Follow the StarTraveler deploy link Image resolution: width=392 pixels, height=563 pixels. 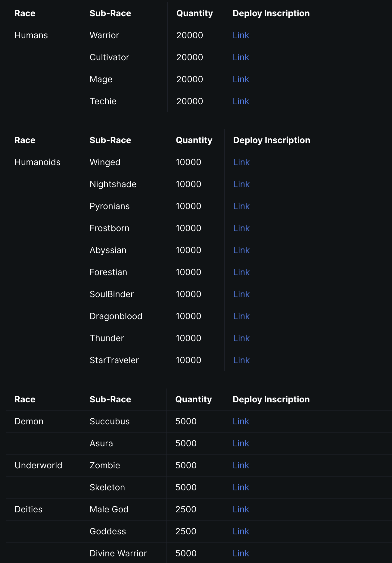(241, 360)
